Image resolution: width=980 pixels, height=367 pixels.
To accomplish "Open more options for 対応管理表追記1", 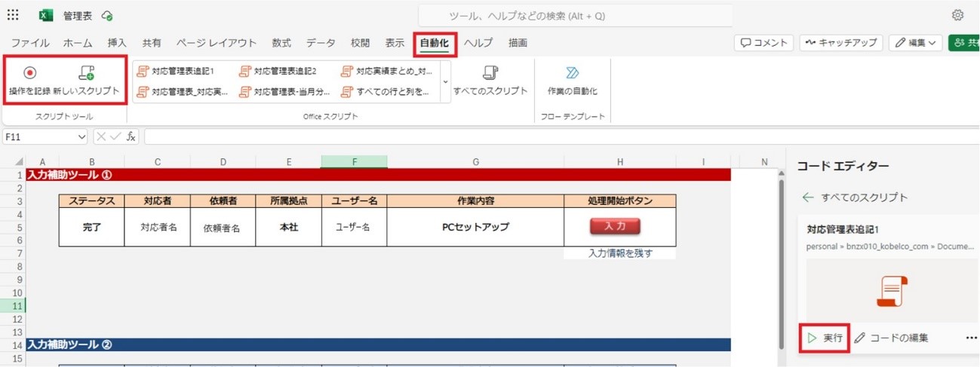I will (x=971, y=338).
